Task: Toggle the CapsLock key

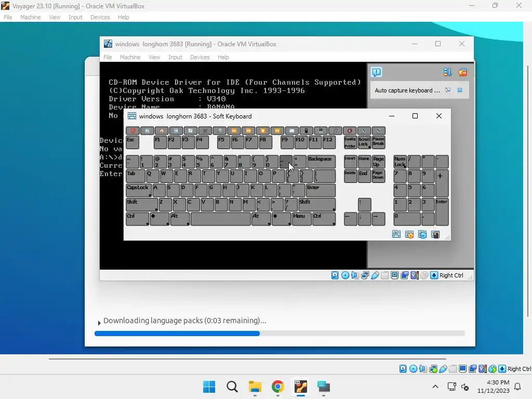Action: pyautogui.click(x=139, y=190)
